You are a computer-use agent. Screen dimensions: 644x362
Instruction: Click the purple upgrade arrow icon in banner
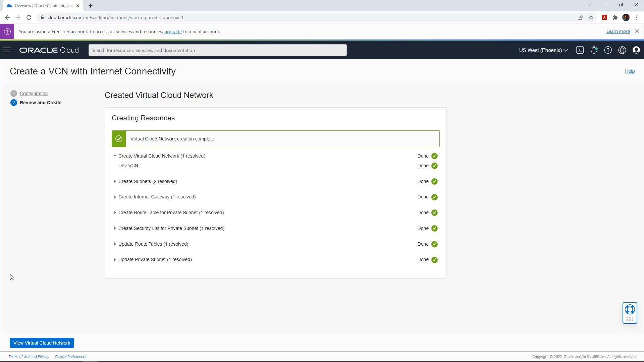pyautogui.click(x=7, y=32)
